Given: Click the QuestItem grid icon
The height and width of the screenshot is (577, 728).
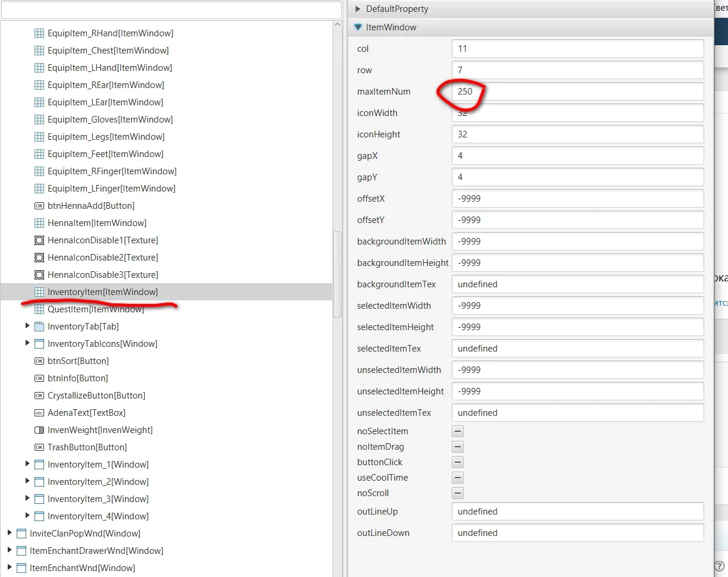Looking at the screenshot, I should click(x=39, y=309).
